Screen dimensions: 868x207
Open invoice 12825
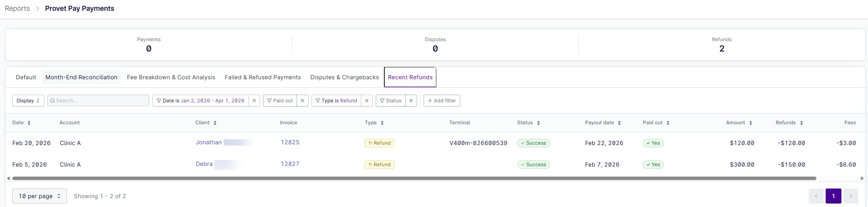click(290, 142)
